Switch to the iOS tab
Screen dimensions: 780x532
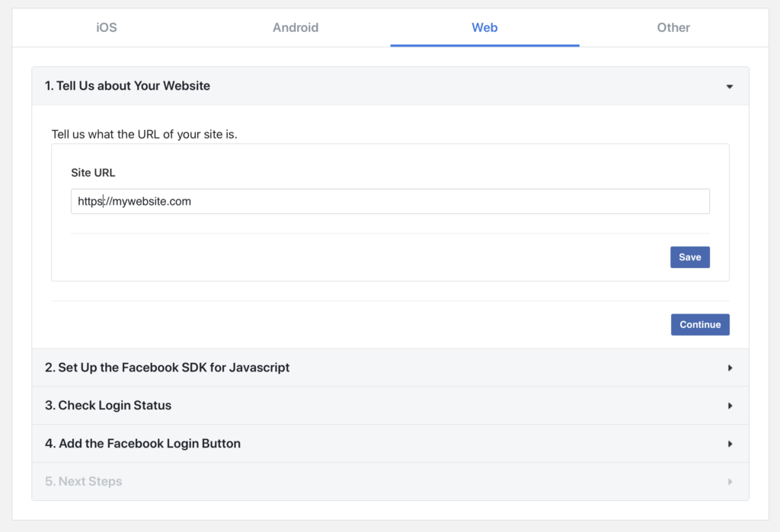(x=107, y=28)
